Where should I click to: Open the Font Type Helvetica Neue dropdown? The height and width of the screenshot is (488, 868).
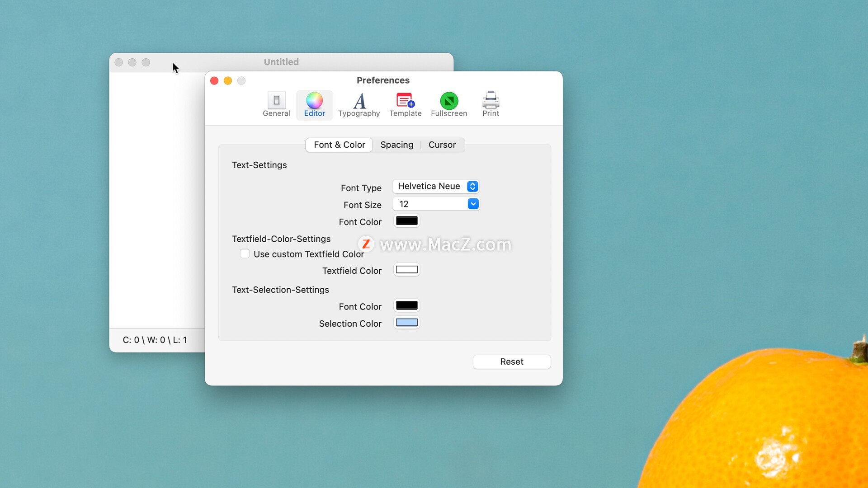tap(436, 186)
